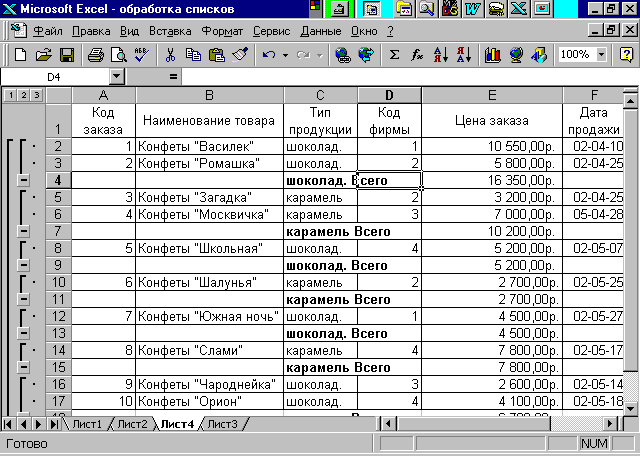Show outline level 3 details
Image resolution: width=640 pixels, height=456 pixels.
(x=37, y=95)
